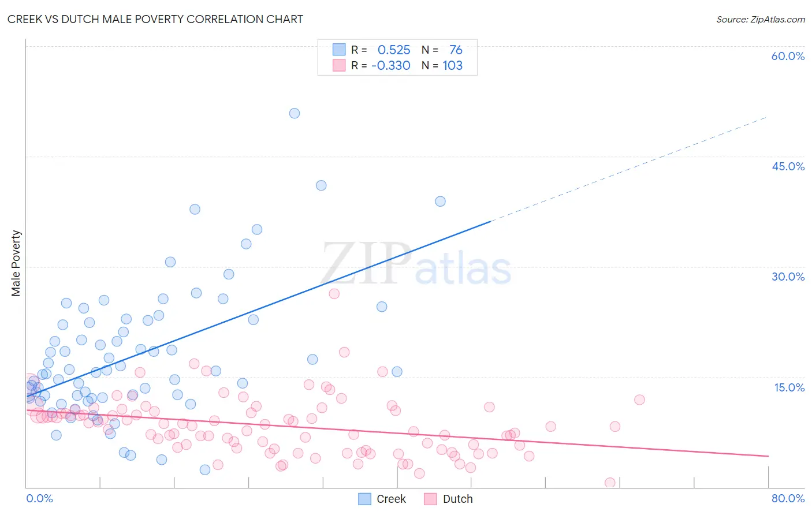Click the 0.0% x-axis label
This screenshot has width=812, height=515.
(x=39, y=498)
